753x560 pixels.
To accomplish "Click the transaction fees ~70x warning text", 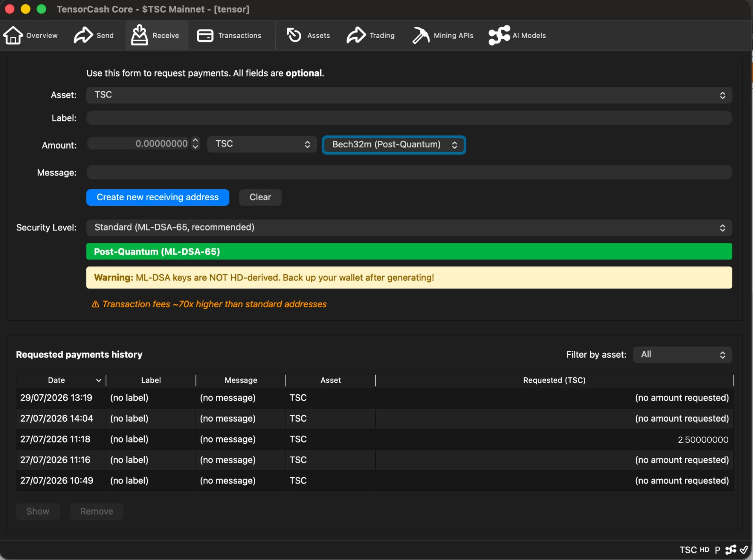I will click(214, 304).
